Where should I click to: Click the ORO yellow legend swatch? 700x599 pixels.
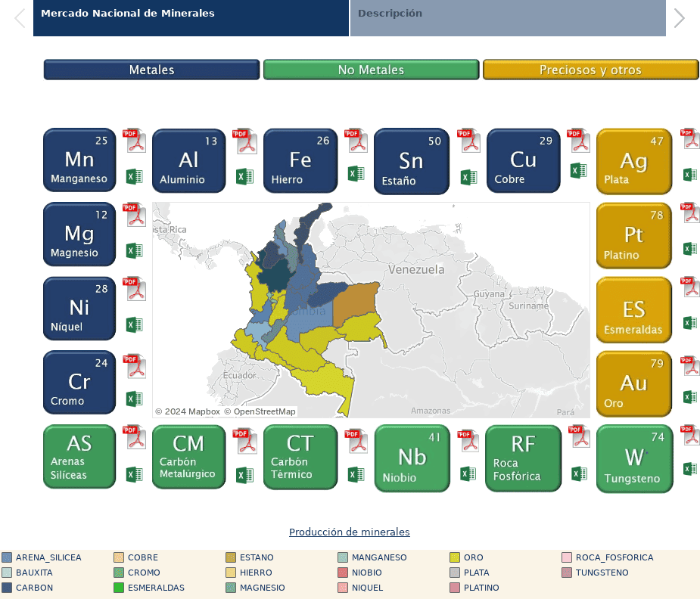455,557
